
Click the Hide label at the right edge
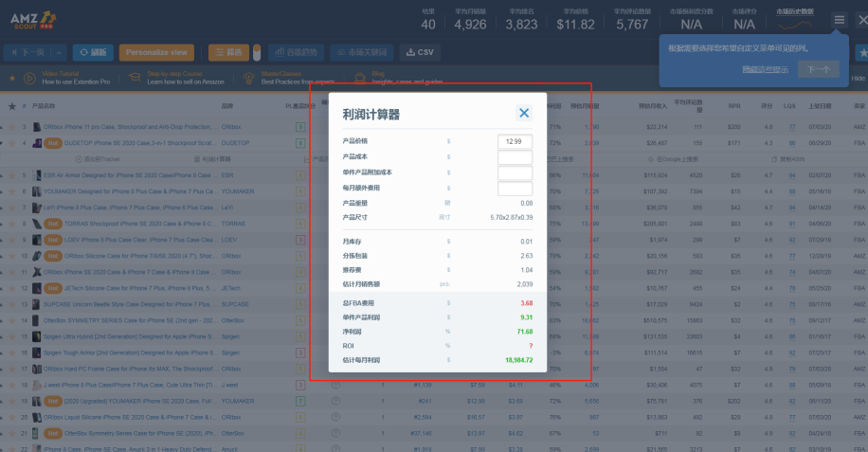[858, 79]
